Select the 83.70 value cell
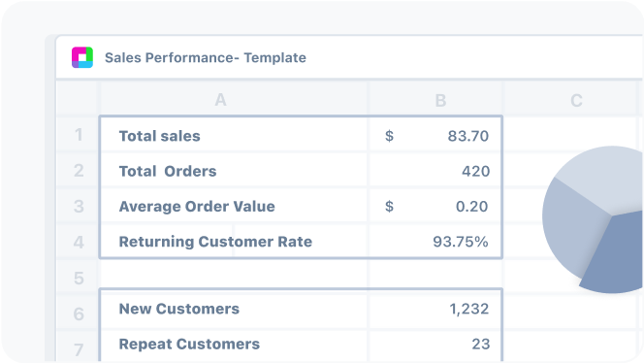644x363 pixels. (435, 135)
